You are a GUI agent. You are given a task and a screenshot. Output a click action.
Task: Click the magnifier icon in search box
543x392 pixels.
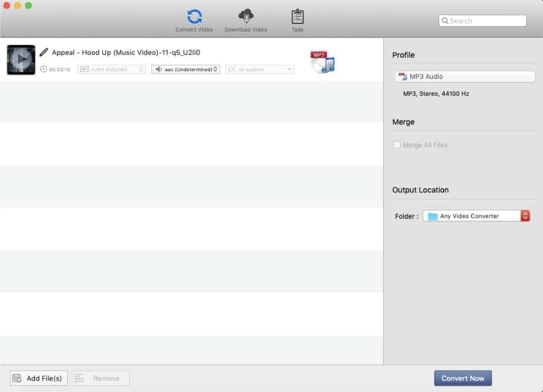click(445, 21)
